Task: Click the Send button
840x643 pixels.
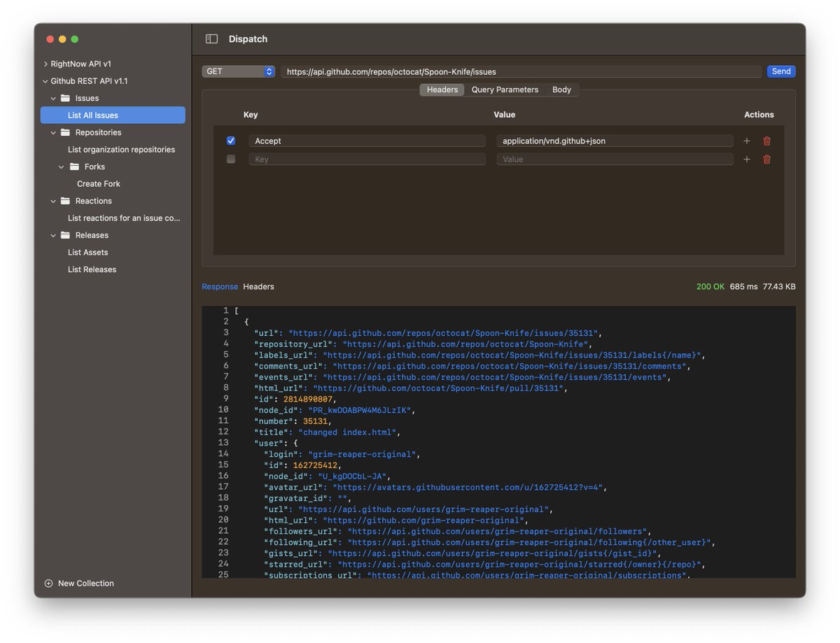Action: 780,71
